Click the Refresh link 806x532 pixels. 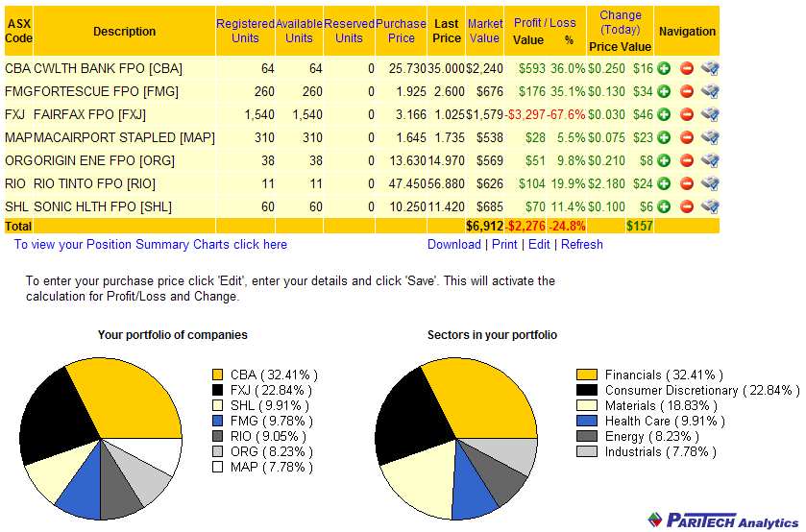582,244
